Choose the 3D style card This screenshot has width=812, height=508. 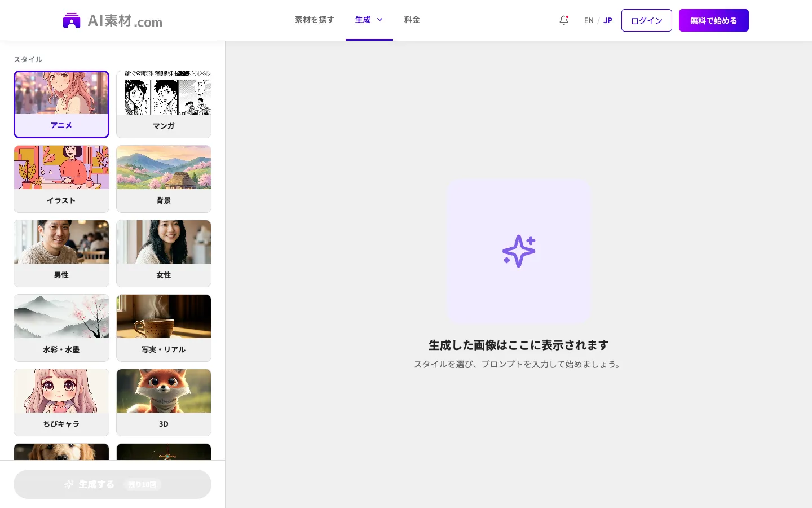[164, 402]
